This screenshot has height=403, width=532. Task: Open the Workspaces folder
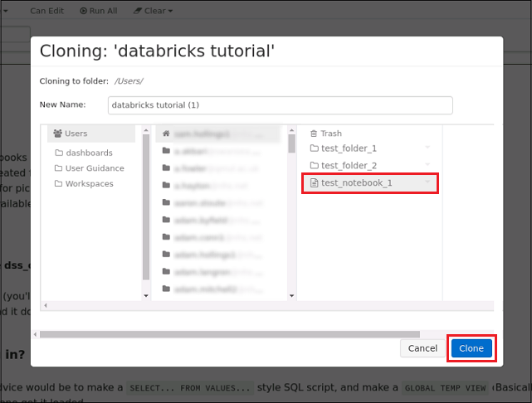84,184
